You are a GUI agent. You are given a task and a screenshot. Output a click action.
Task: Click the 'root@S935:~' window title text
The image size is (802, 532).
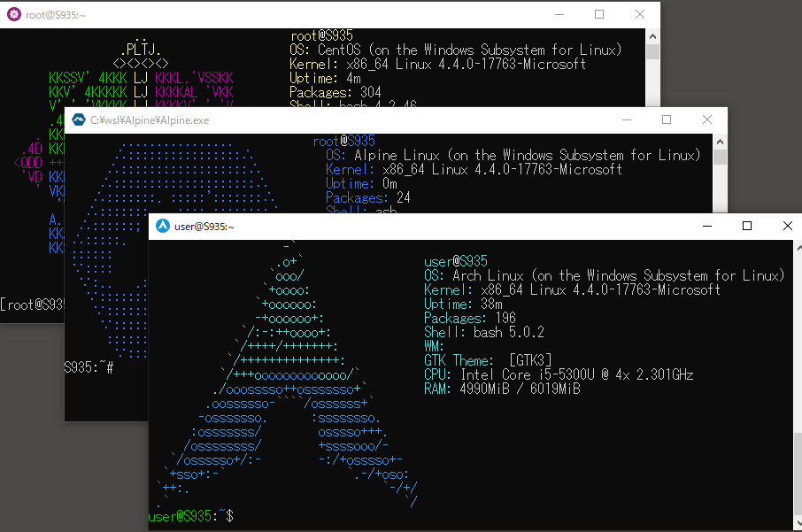pyautogui.click(x=56, y=15)
